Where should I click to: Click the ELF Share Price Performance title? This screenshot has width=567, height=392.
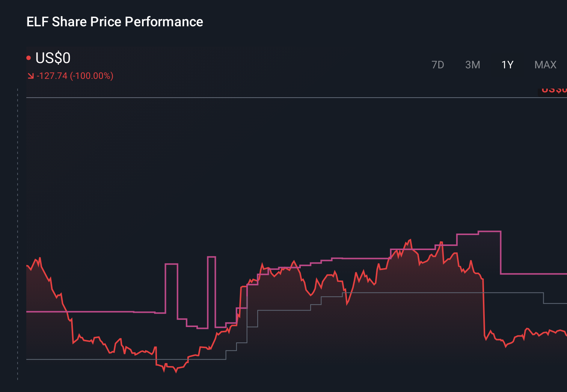coord(114,21)
